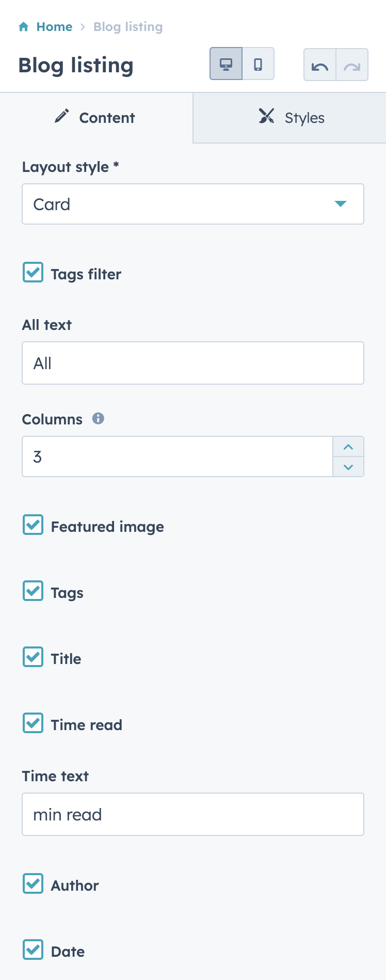Click the brush icon on Styles tab
This screenshot has width=386, height=980.
point(266,117)
